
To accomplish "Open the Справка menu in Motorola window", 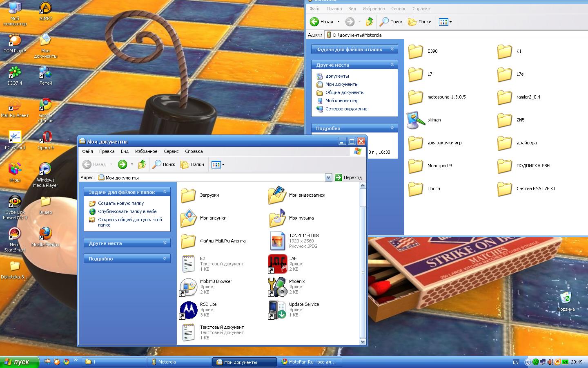I will pyautogui.click(x=421, y=9).
